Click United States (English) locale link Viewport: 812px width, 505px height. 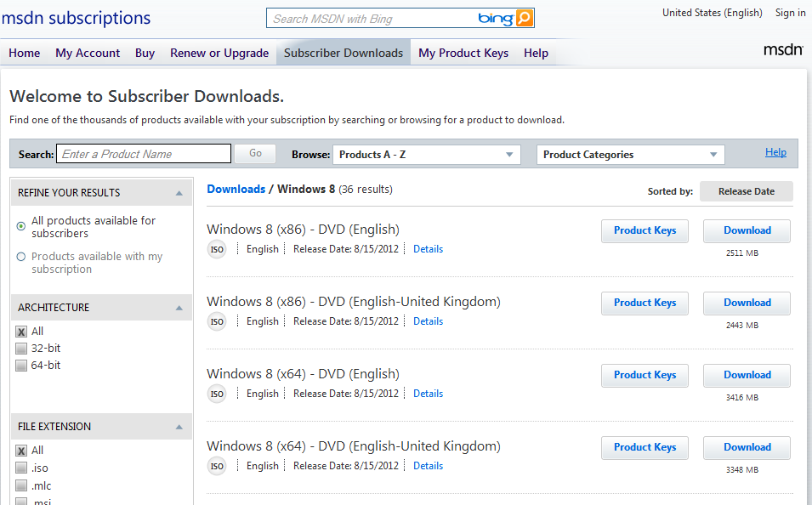pos(712,13)
